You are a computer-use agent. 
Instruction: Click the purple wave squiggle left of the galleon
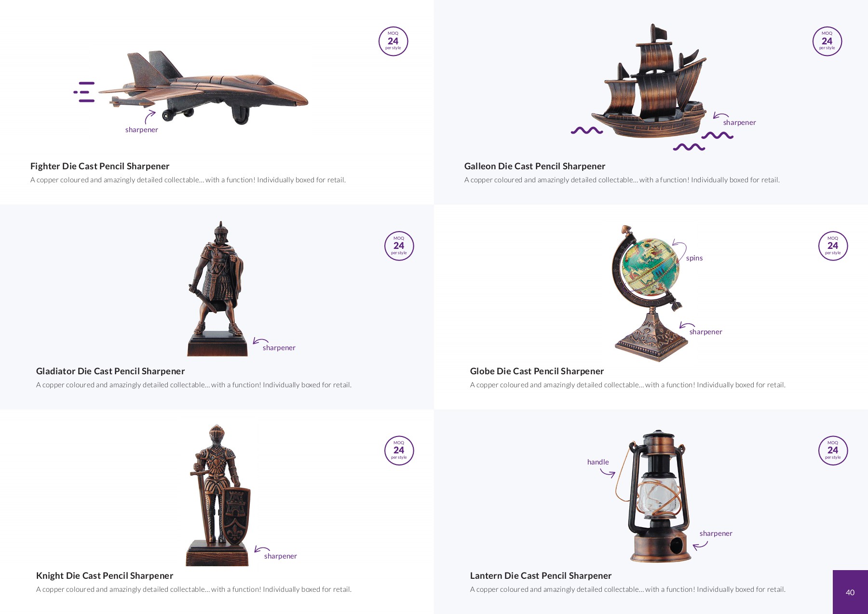tap(587, 130)
